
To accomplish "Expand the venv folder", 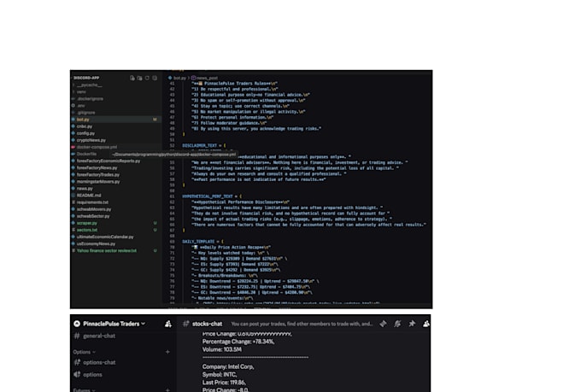I will tap(81, 92).
